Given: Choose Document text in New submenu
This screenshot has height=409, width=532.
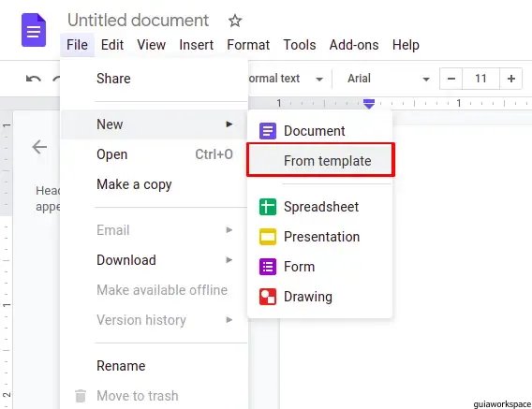Looking at the screenshot, I should pyautogui.click(x=314, y=131).
